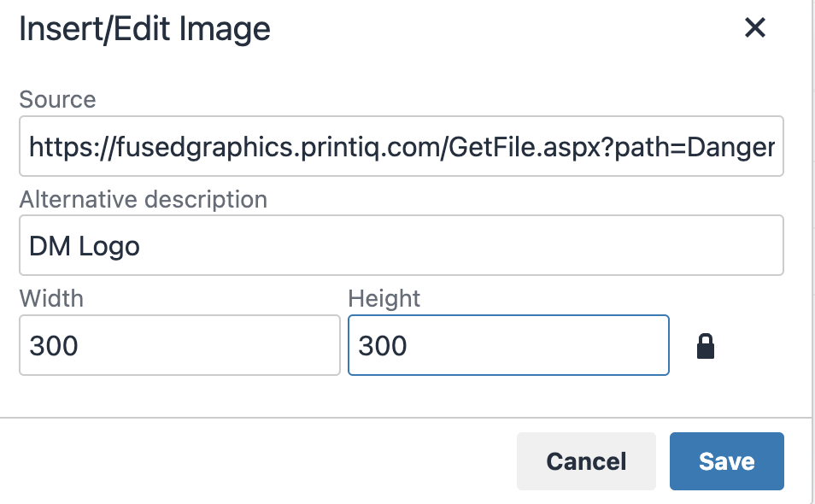The image size is (815, 504).
Task: Click the Width input showing 300
Action: tap(179, 345)
